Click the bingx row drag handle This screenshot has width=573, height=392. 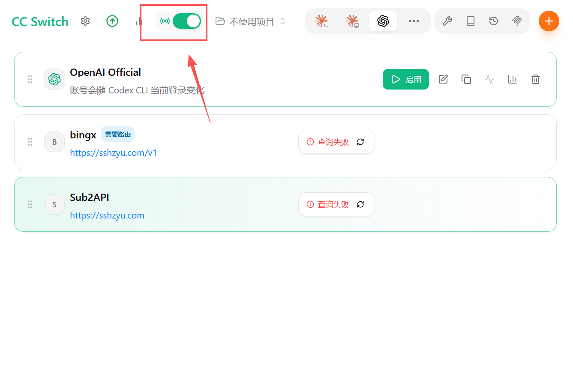point(30,142)
